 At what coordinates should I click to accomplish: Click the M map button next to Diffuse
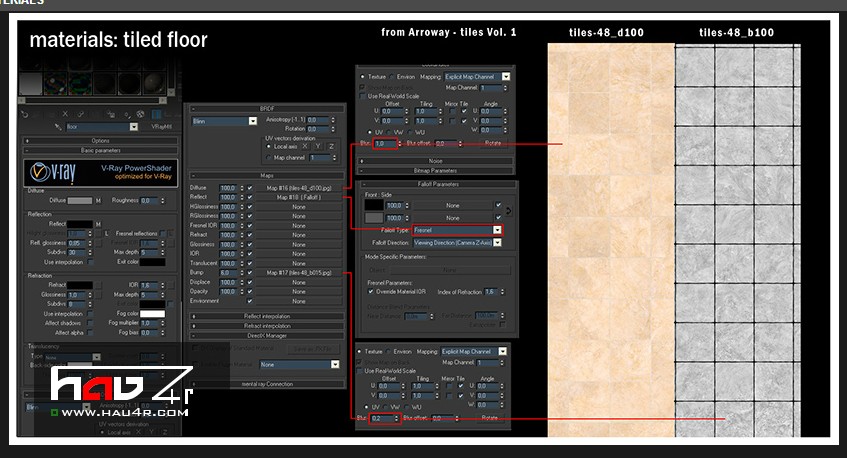[98, 200]
